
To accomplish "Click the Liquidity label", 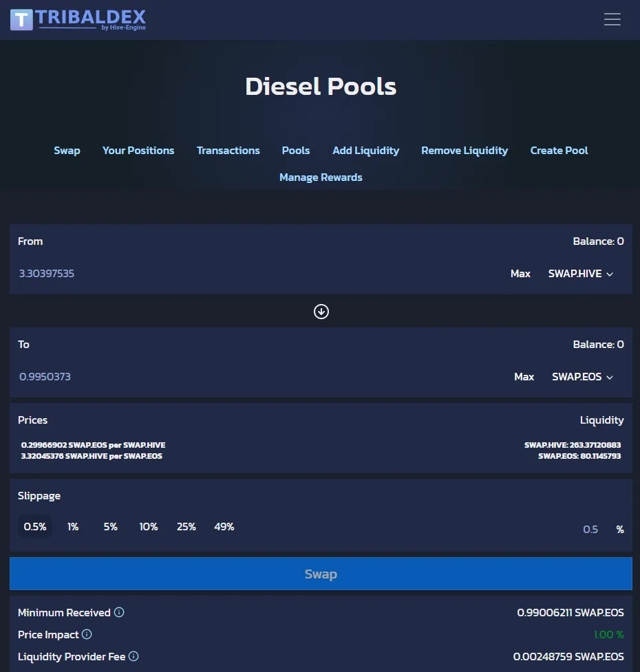I will (602, 420).
